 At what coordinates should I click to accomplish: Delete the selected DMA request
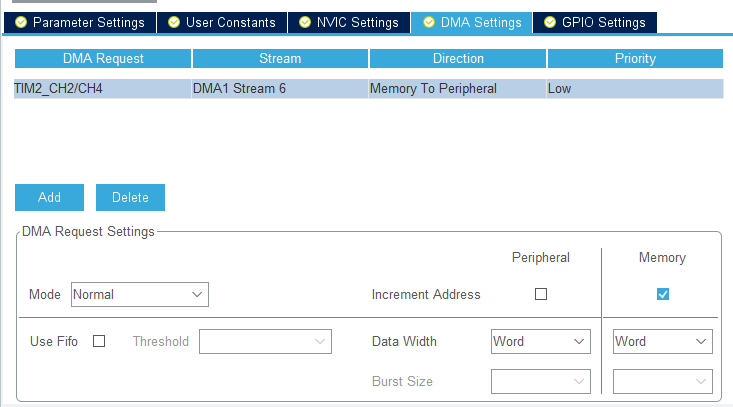130,197
